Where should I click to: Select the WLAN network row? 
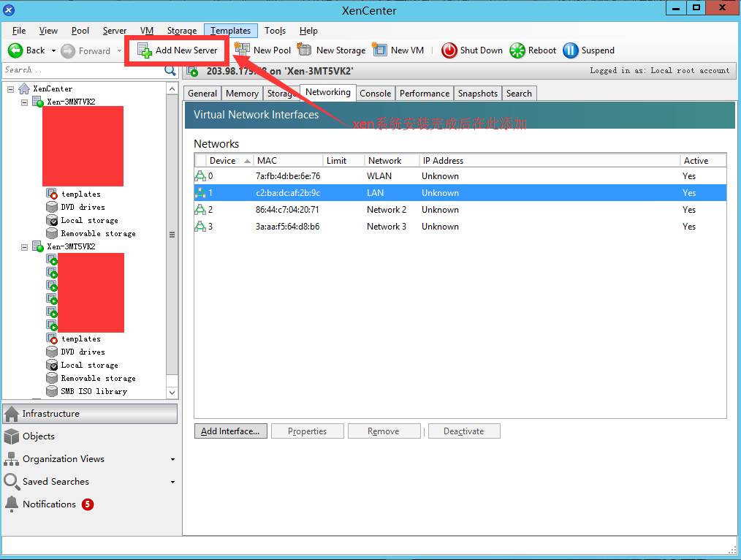[460, 175]
